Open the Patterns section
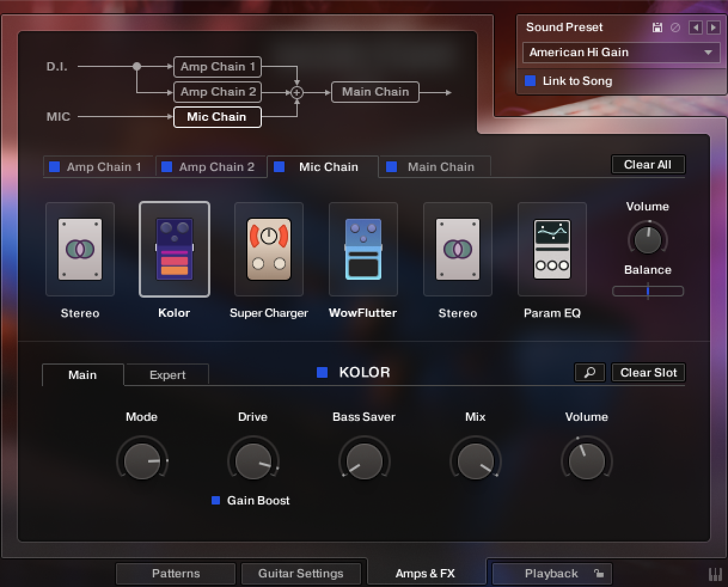The height and width of the screenshot is (587, 728). [175, 573]
